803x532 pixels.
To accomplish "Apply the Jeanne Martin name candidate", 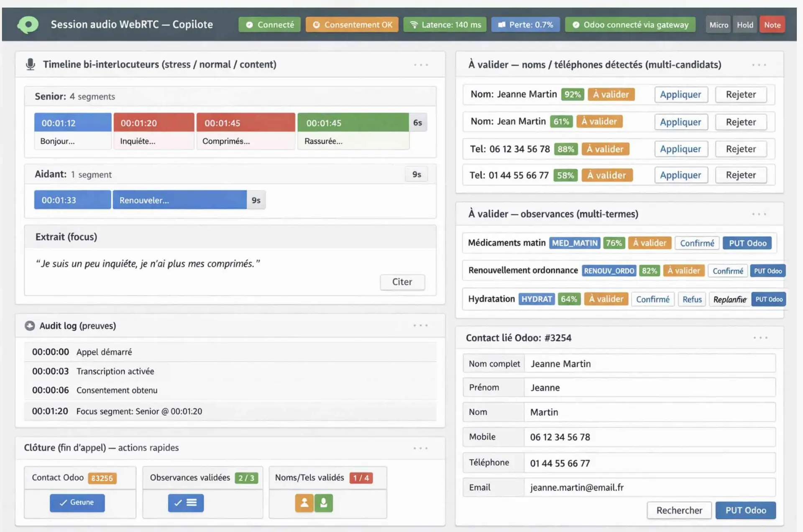I will pyautogui.click(x=680, y=95).
